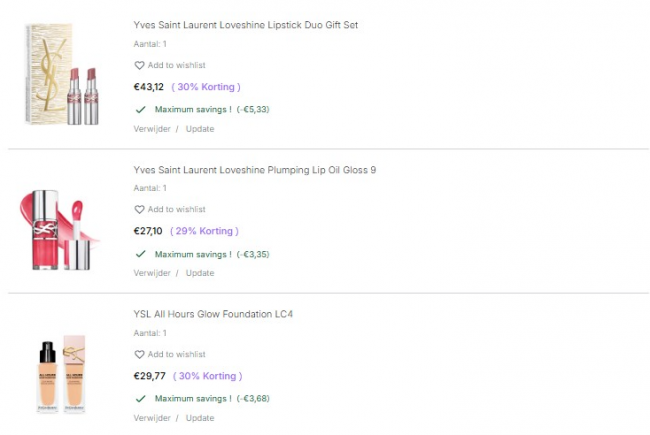Viewport: 650px width, 435px height.
Task: Click Verwijder for the Plumping Lip Oil Gloss
Action: coord(152,273)
